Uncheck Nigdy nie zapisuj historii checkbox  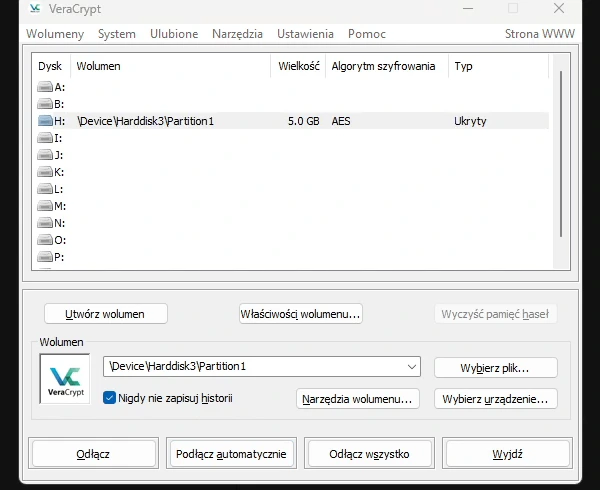(109, 398)
